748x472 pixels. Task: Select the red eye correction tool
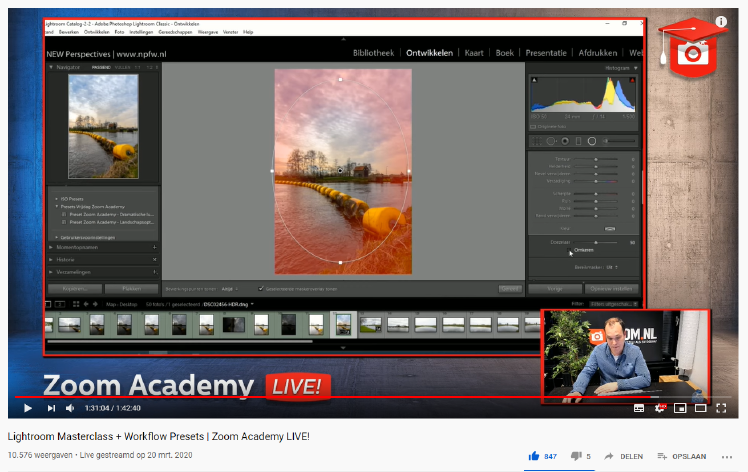(x=565, y=141)
